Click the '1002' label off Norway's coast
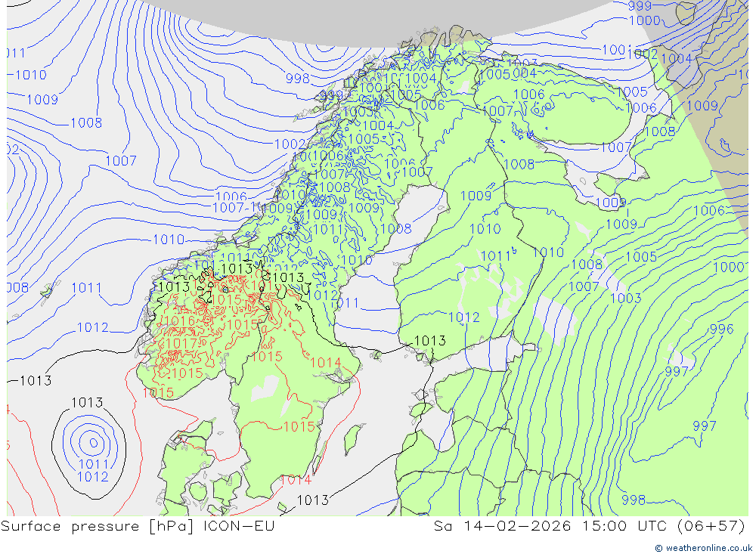Image resolution: width=756 pixels, height=554 pixels. click(x=290, y=144)
